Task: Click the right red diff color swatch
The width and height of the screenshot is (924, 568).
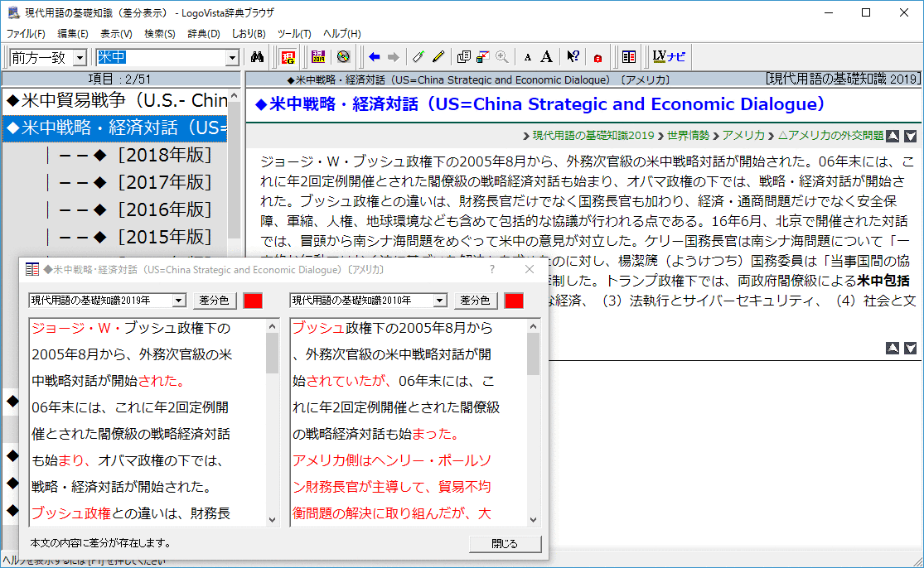Action: (x=514, y=301)
